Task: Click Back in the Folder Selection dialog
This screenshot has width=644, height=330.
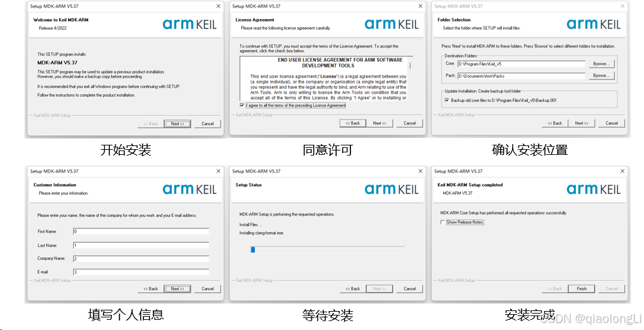Action: tap(555, 123)
